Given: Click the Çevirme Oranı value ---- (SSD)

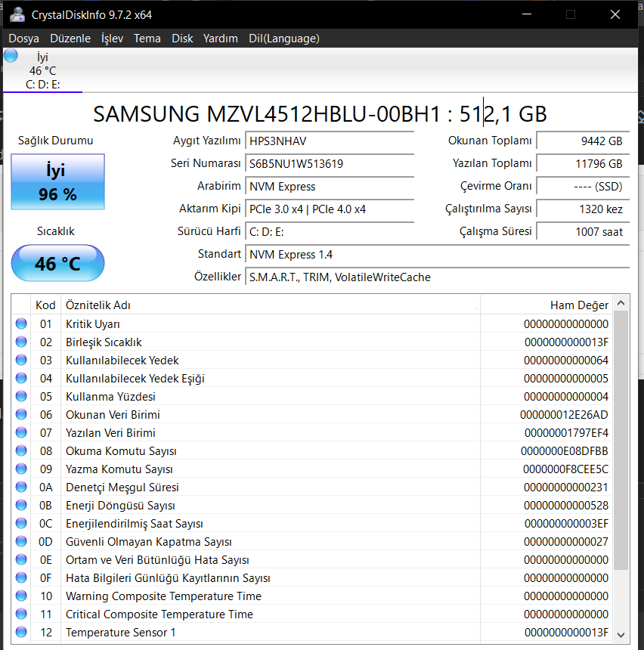Looking at the screenshot, I should click(583, 187).
